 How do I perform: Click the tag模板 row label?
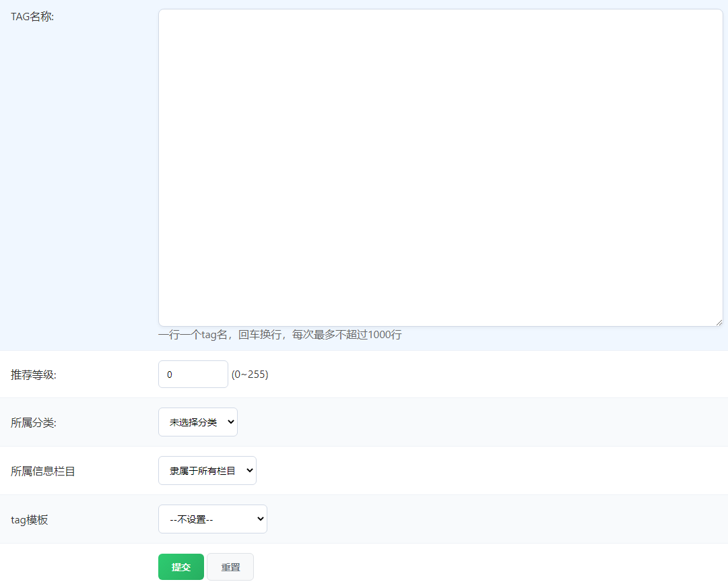tap(30, 519)
